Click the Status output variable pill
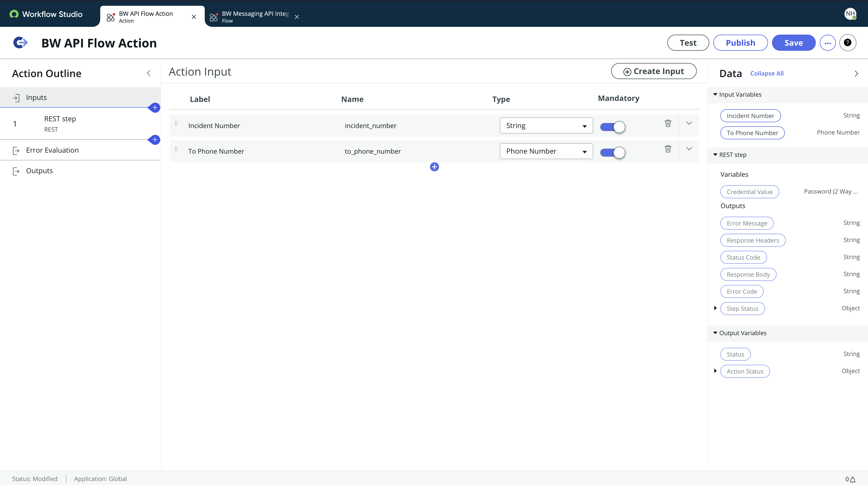868x485 pixels. [735, 354]
